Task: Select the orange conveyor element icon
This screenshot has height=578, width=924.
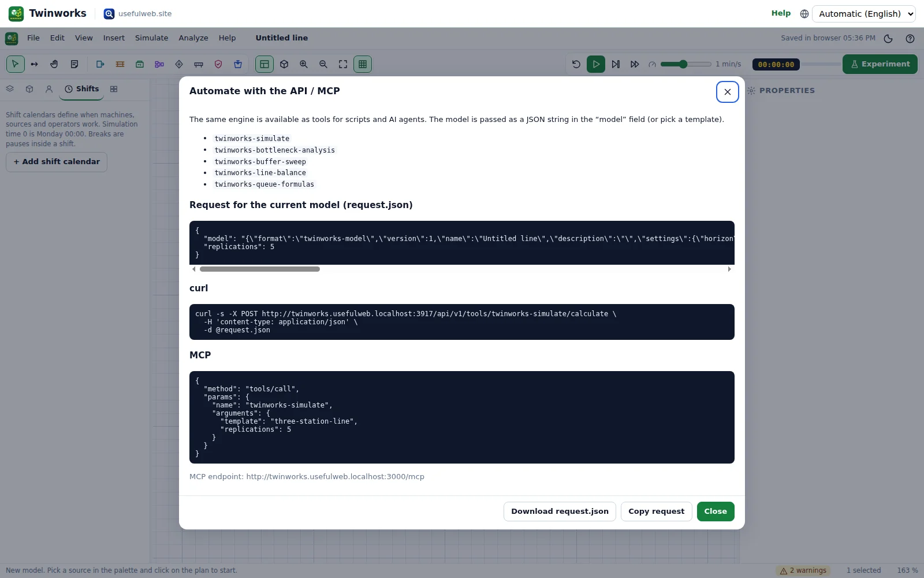Action: (x=120, y=64)
